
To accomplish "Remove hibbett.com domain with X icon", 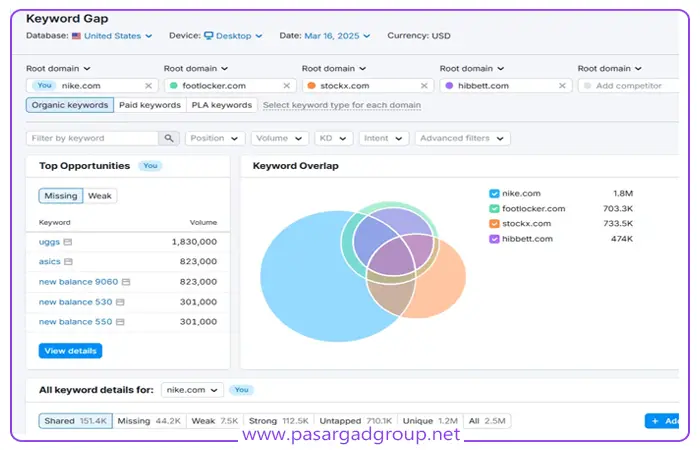I will pyautogui.click(x=562, y=86).
